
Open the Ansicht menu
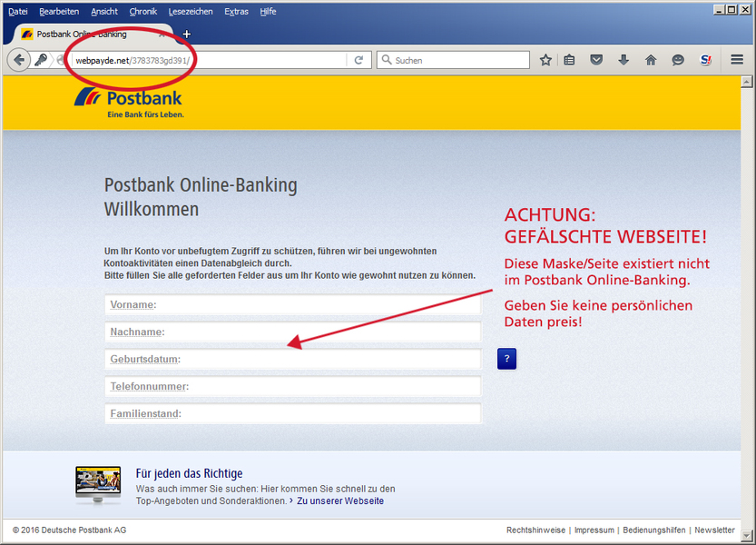tap(104, 11)
